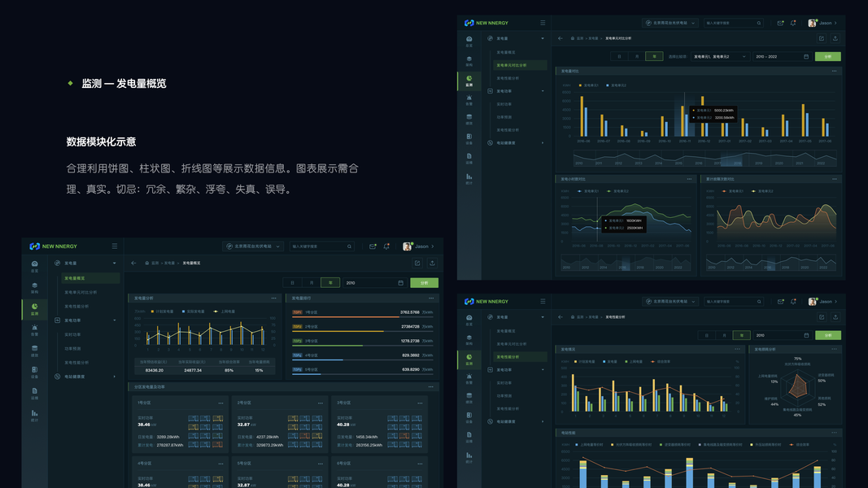Click back arrow in overview dashboard breadcrumb
Screen dimensions: 868x488
click(133, 263)
